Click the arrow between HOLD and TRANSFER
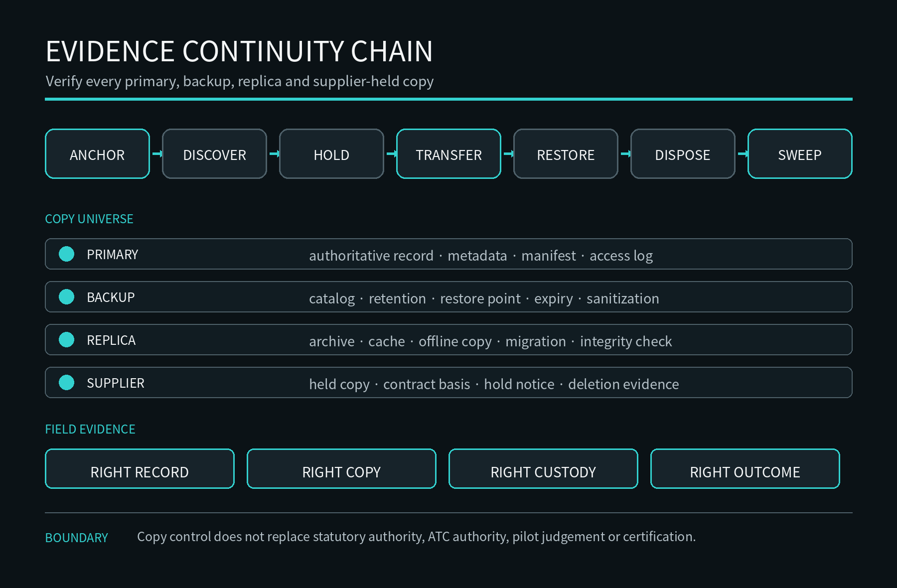The image size is (897, 588). (x=391, y=154)
